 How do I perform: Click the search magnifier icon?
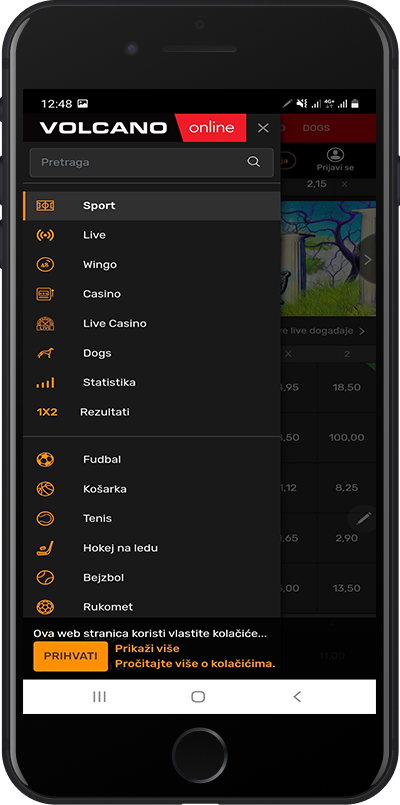click(x=253, y=162)
